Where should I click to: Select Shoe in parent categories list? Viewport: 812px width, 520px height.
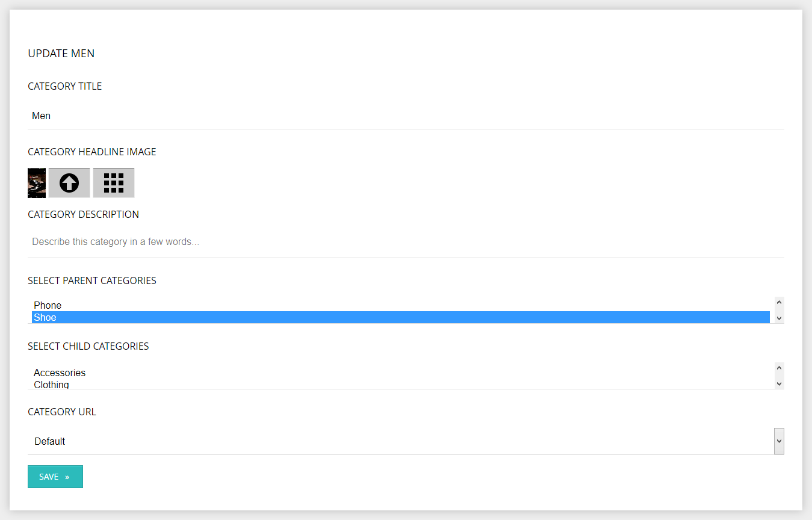pyautogui.click(x=400, y=317)
